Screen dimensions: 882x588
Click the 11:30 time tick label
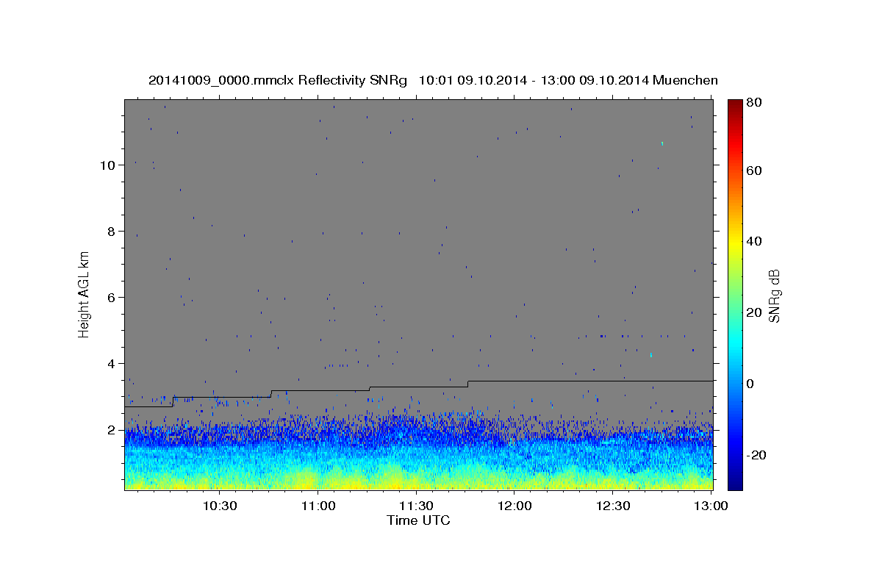click(416, 506)
